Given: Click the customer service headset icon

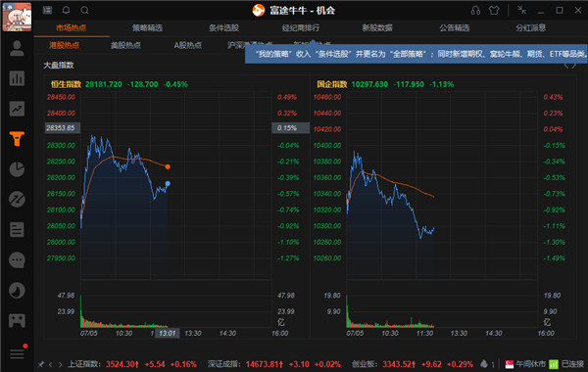Looking at the screenshot, I should pyautogui.click(x=475, y=11).
